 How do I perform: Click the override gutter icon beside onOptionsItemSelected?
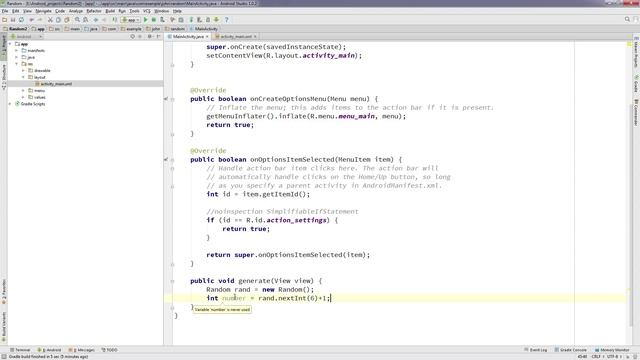pos(166,159)
